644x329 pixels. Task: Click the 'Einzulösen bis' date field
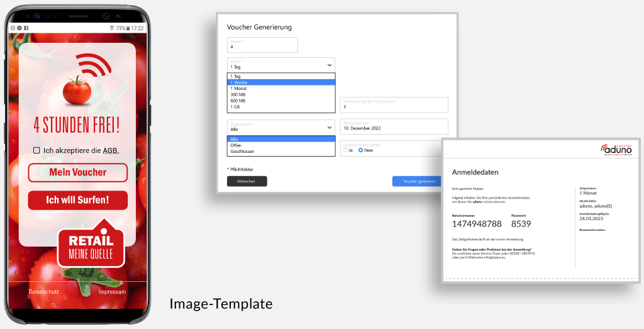click(394, 126)
